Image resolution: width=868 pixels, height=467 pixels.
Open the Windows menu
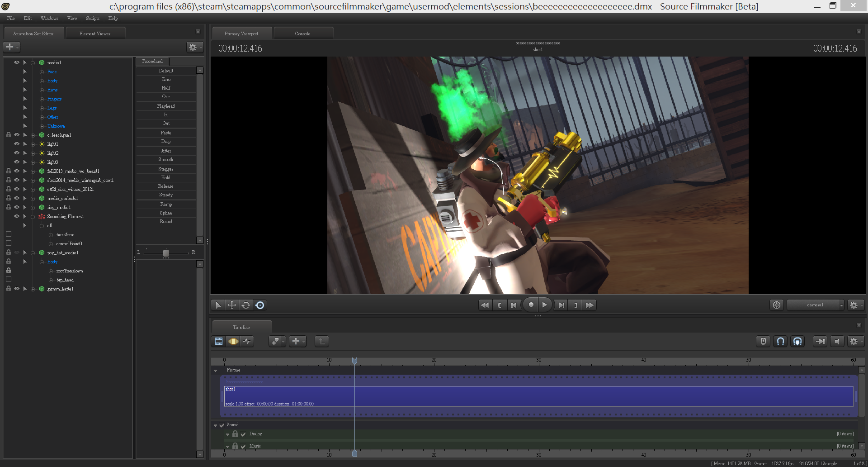49,19
